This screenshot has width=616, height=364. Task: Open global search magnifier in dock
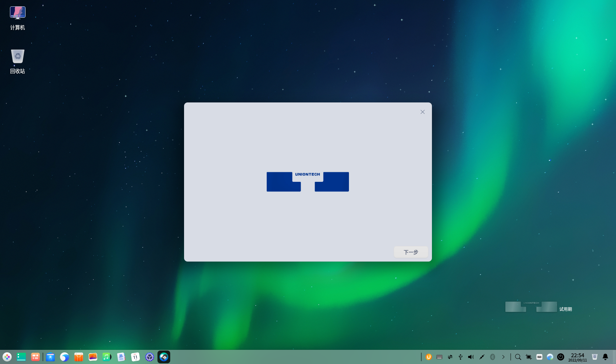[x=518, y=357]
